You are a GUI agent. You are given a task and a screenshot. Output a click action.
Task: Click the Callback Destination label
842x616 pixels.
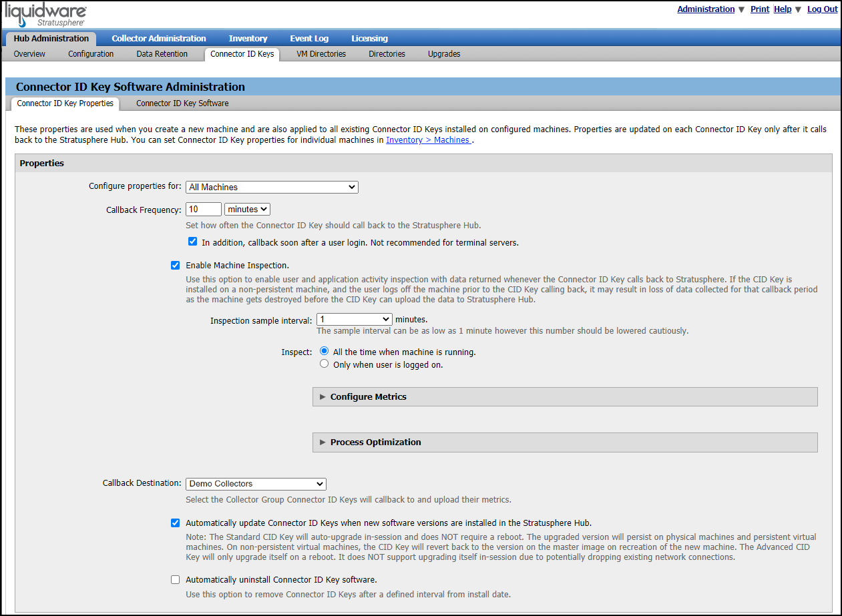coord(142,483)
